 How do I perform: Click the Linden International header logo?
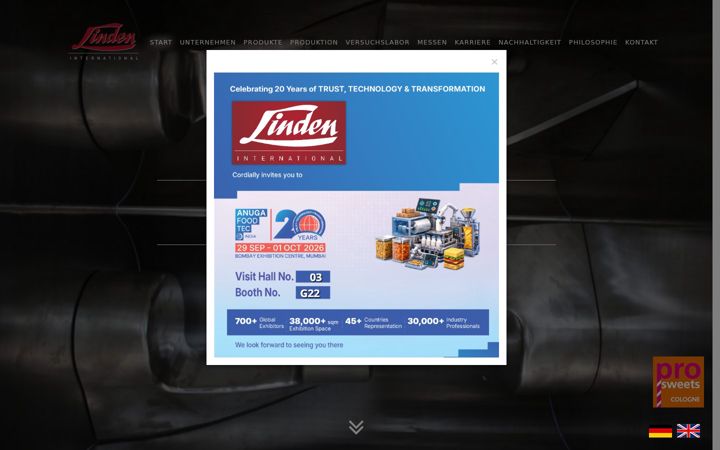click(104, 41)
